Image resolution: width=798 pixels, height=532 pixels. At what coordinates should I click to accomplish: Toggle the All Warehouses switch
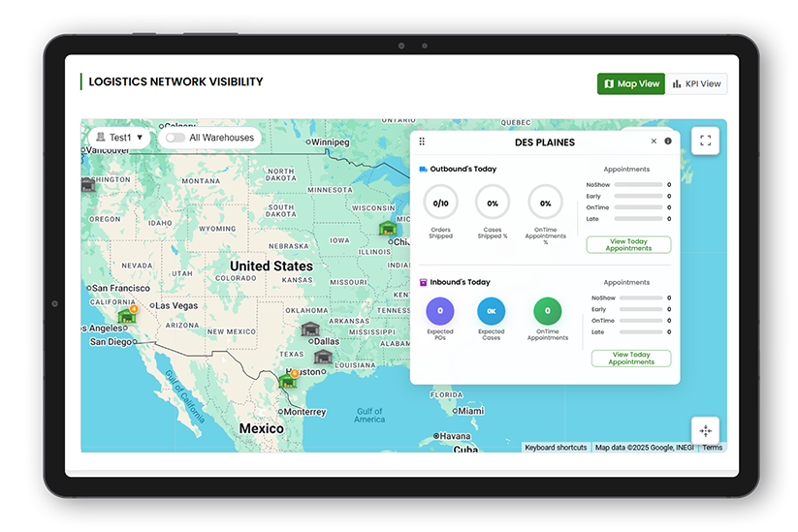point(175,138)
